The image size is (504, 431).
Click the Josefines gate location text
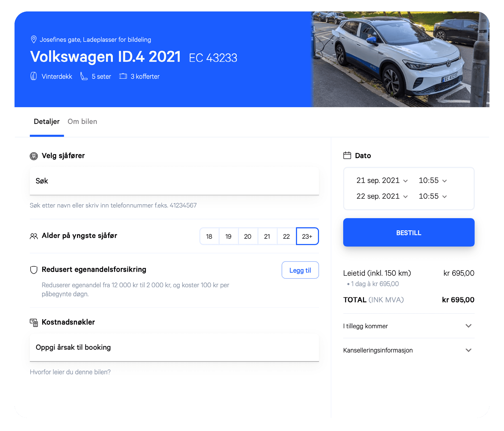[x=95, y=40]
